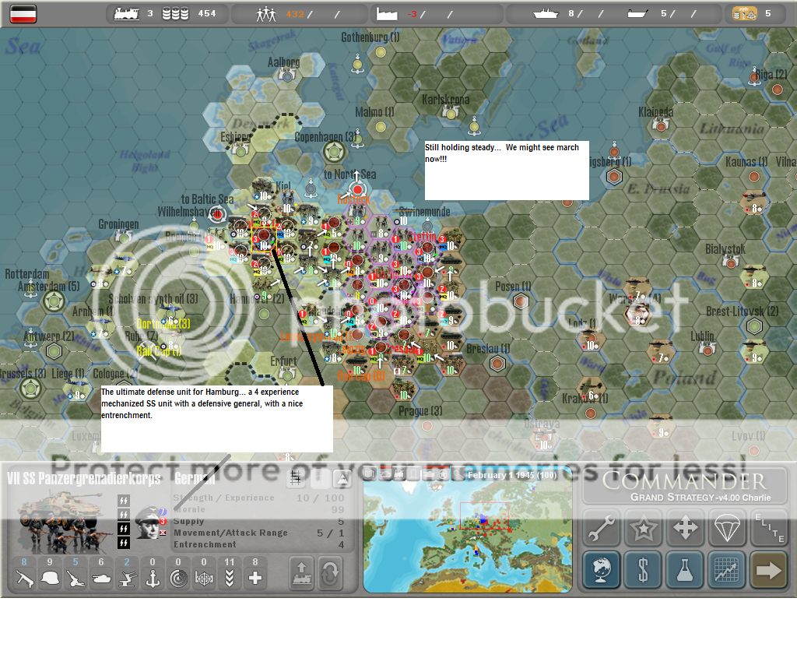The height and width of the screenshot is (672, 797).
Task: Click the helmet defense stat icon
Action: [x=50, y=579]
